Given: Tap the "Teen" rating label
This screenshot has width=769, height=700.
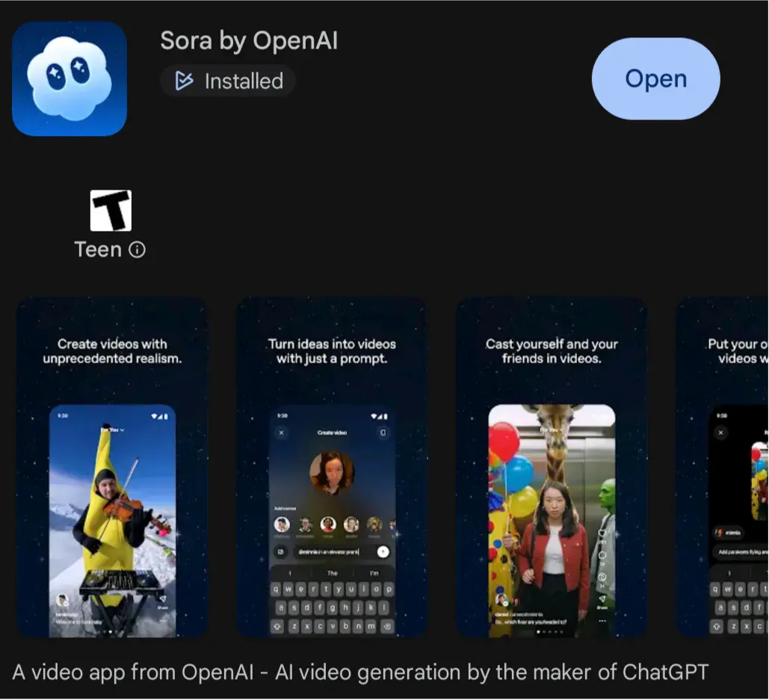Looking at the screenshot, I should pos(98,250).
